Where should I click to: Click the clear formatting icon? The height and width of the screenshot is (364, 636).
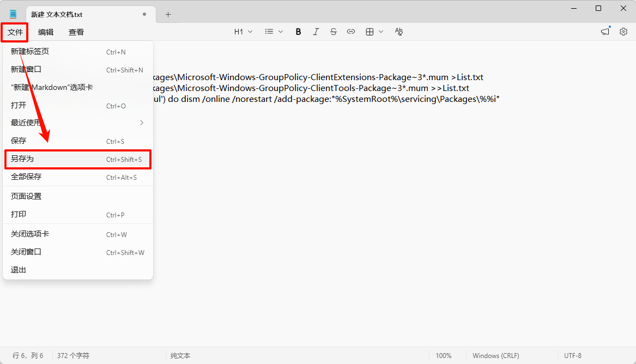coord(399,32)
